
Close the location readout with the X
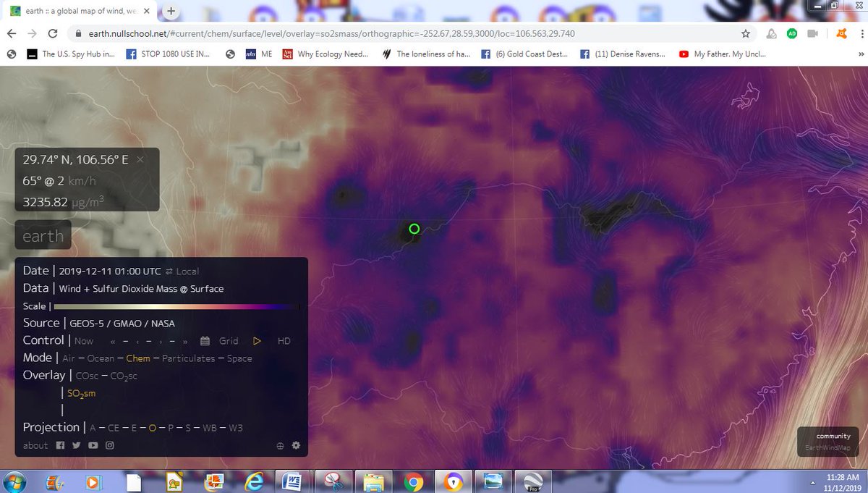[x=140, y=159]
